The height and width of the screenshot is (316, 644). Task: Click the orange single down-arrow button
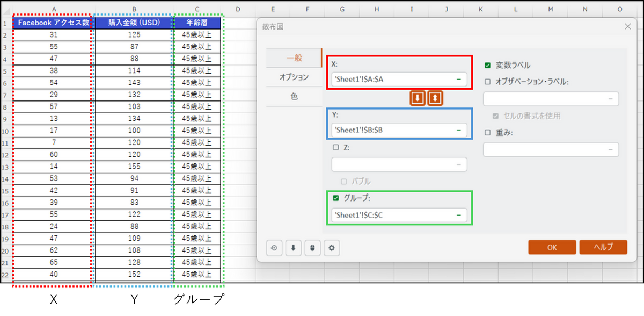click(418, 98)
